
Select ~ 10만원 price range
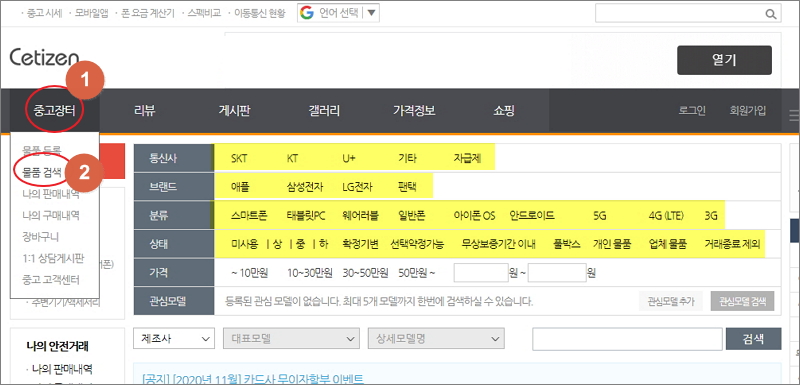click(250, 273)
